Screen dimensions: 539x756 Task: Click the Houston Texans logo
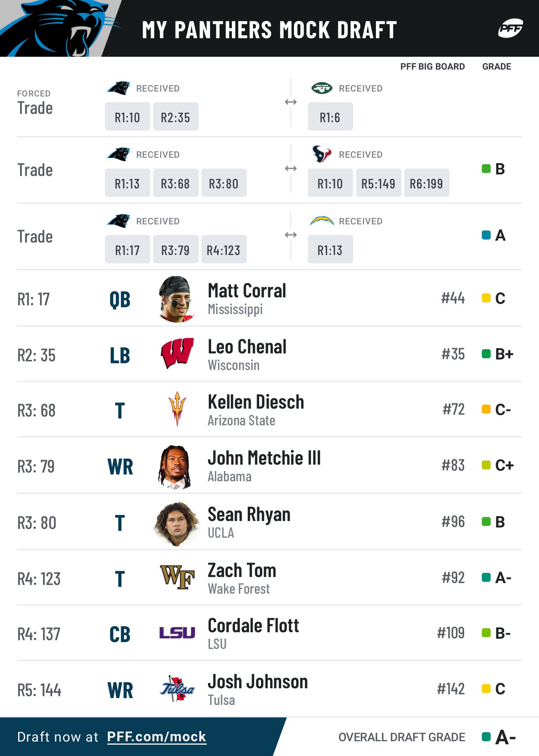click(x=322, y=154)
